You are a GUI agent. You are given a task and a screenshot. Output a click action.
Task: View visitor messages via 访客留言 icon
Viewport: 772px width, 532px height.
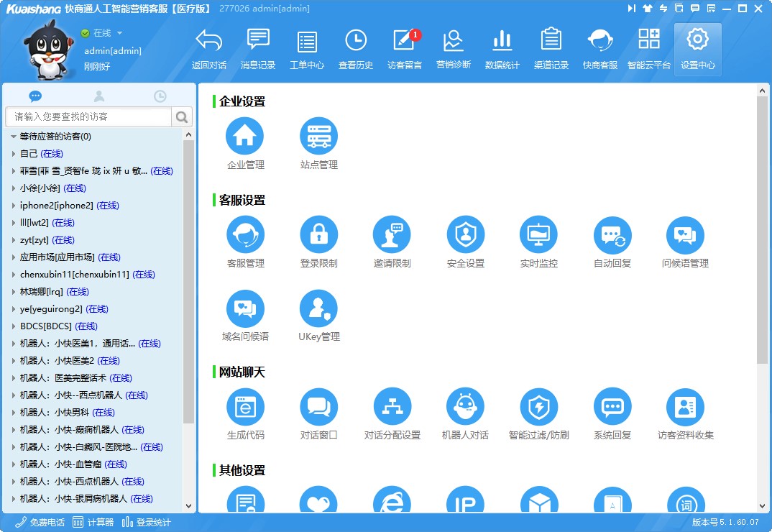pyautogui.click(x=404, y=47)
